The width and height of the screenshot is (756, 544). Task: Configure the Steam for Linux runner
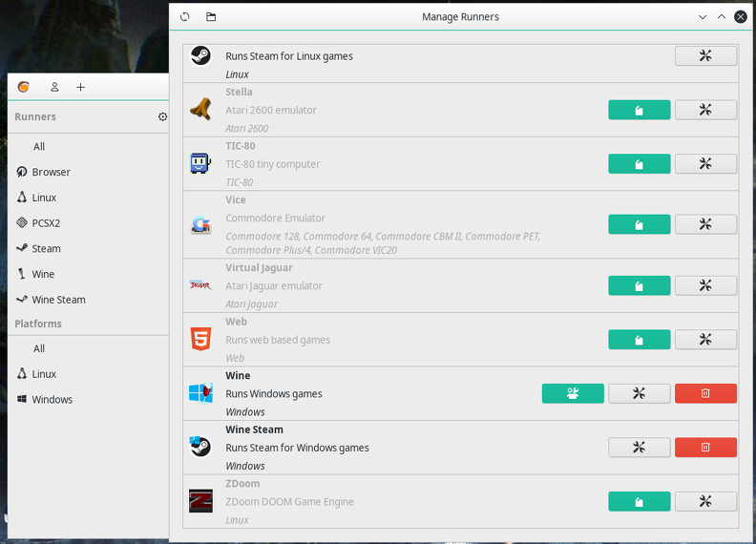pyautogui.click(x=705, y=56)
